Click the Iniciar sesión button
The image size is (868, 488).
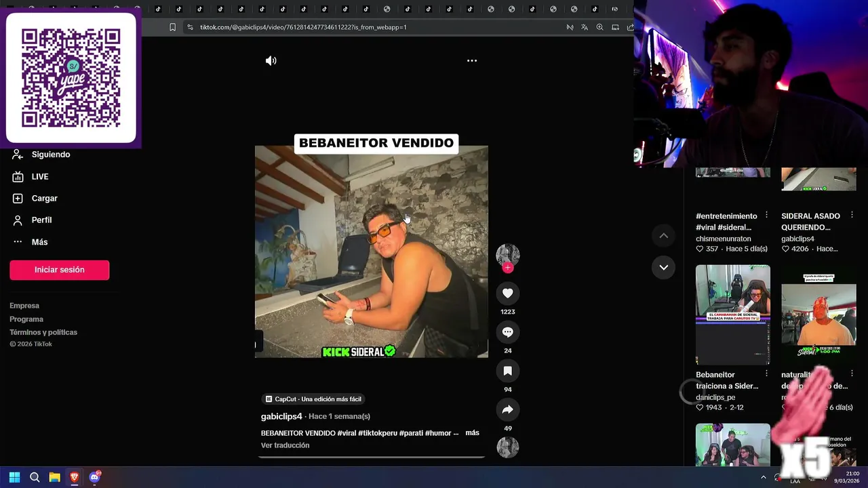pos(60,270)
